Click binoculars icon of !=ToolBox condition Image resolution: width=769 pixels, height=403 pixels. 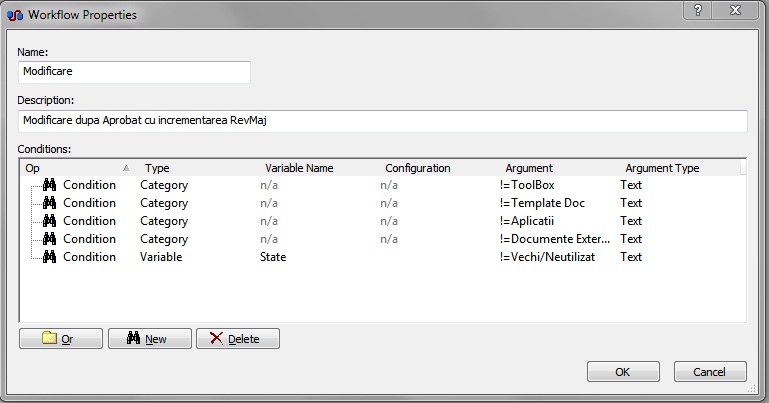tap(50, 185)
